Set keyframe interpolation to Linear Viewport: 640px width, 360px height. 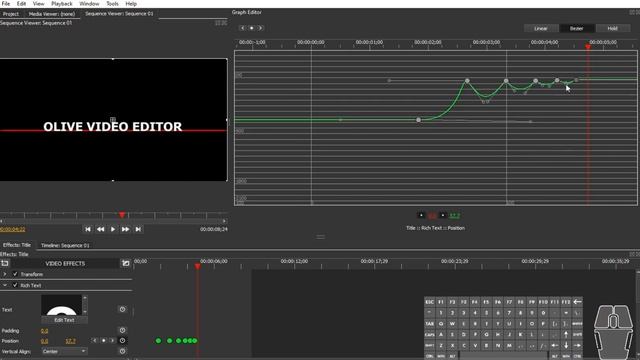click(x=541, y=28)
